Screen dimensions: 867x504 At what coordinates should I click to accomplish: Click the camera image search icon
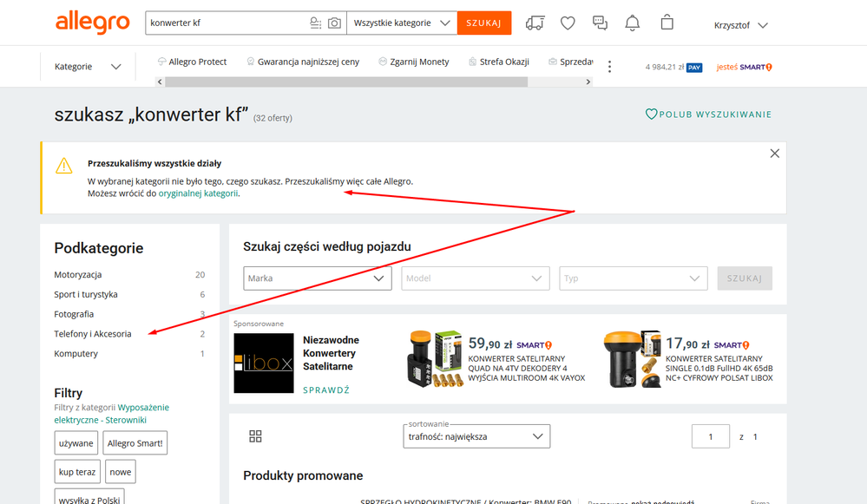click(x=334, y=23)
